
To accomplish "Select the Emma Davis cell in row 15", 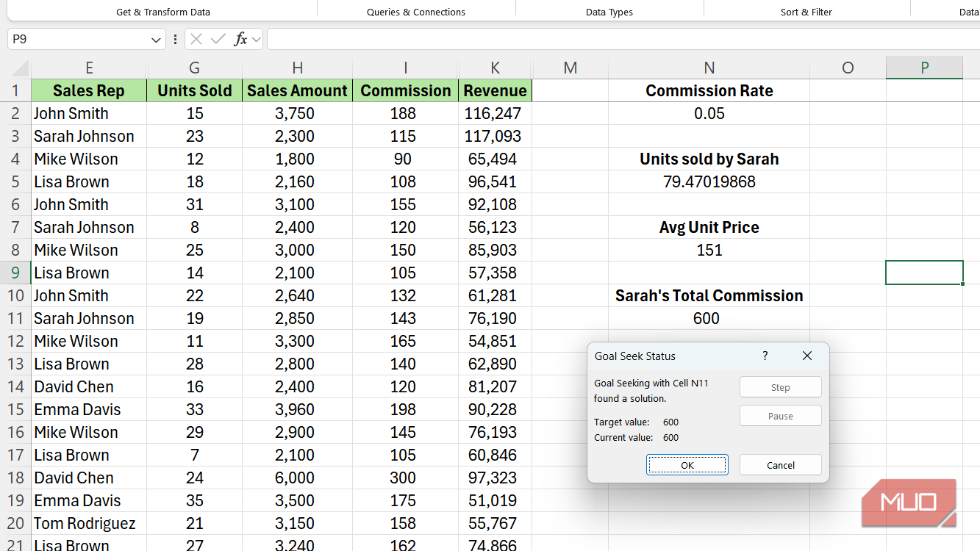I will point(89,409).
